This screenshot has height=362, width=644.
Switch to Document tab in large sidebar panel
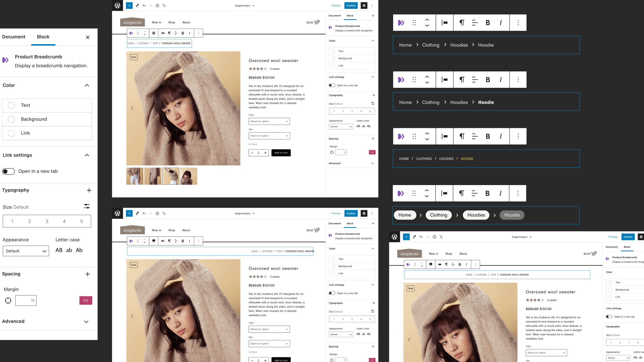point(14,37)
